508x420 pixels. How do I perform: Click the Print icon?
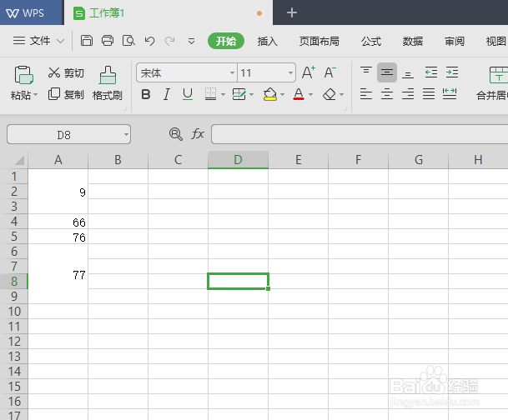108,41
